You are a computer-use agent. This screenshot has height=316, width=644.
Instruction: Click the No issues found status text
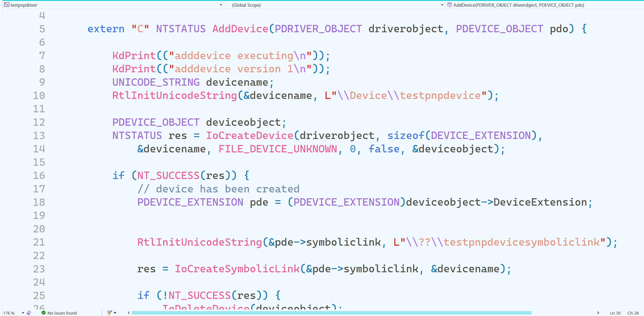point(62,313)
